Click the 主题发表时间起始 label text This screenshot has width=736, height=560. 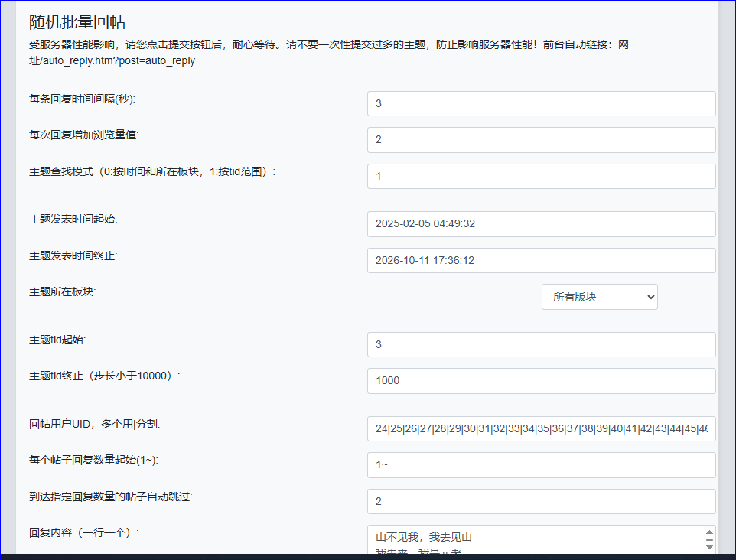[73, 220]
